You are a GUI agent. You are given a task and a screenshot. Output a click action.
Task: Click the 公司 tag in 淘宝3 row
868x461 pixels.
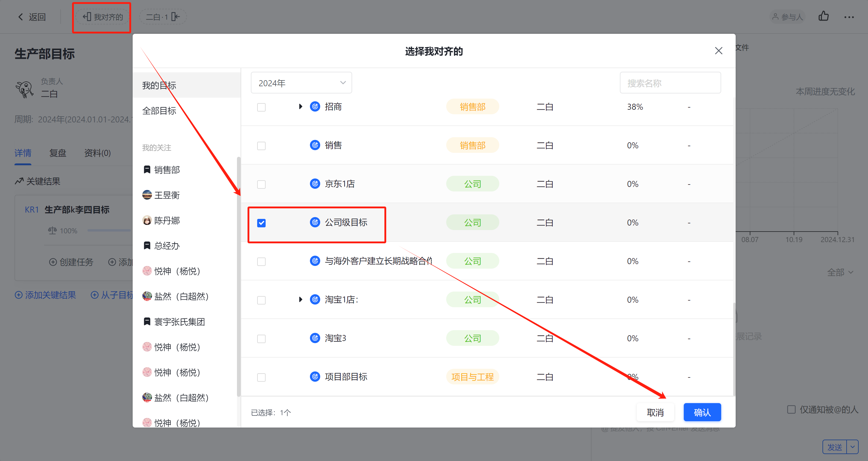(472, 338)
